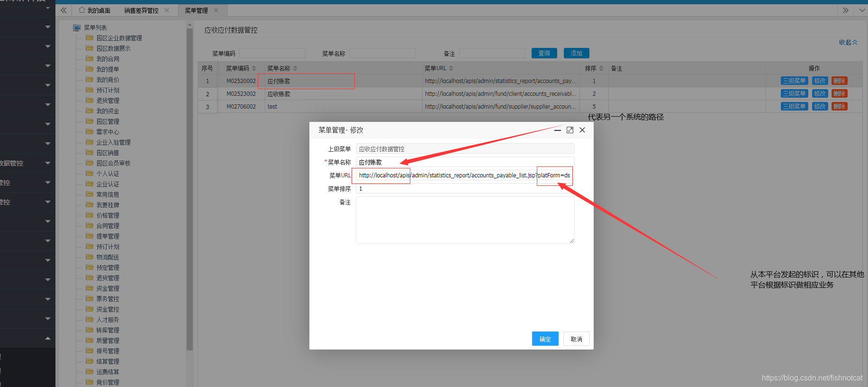Screen dimensions: 868x387
Task: Open the tab options dropdown arrow
Action: (862, 10)
